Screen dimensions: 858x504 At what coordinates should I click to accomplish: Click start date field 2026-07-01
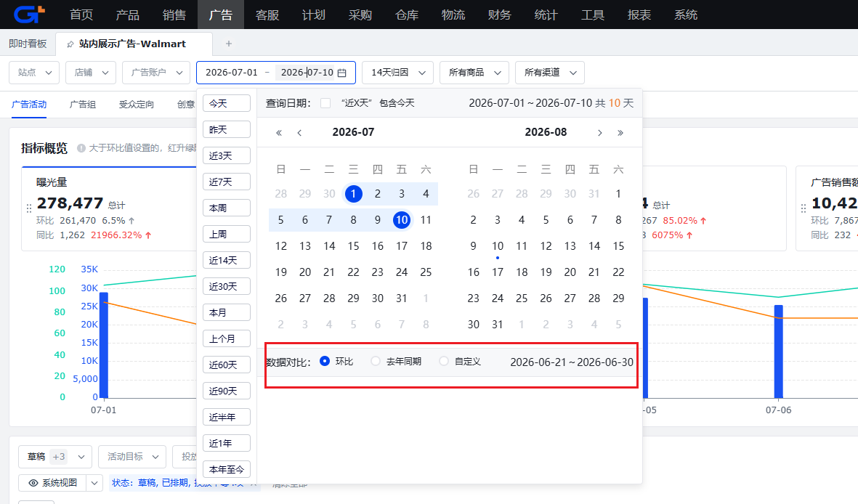pyautogui.click(x=232, y=73)
